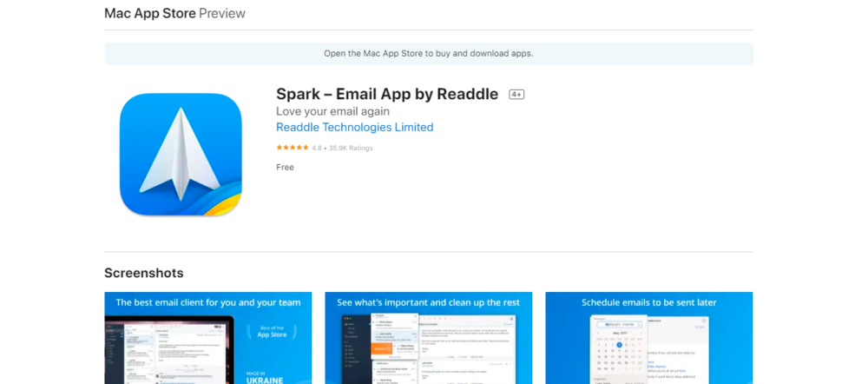This screenshot has width=868, height=384.
Task: Click the laptop image in the first screenshot
Action: click(165, 352)
